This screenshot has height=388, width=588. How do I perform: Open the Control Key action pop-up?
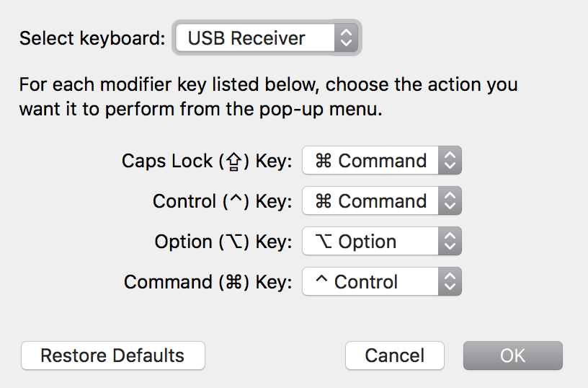(x=371, y=201)
